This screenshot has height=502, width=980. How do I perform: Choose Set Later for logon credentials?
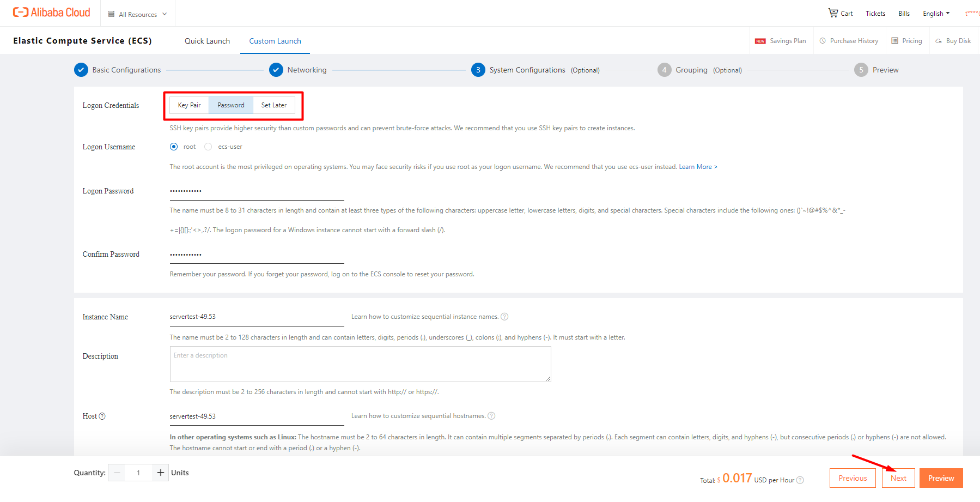click(274, 105)
